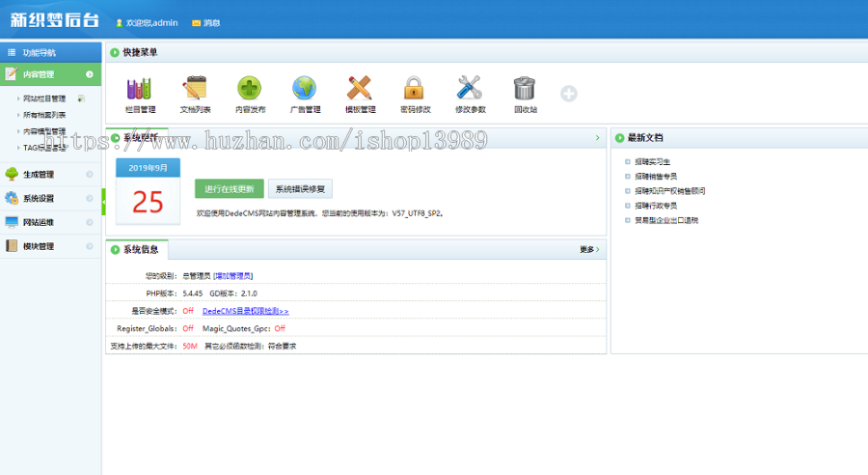
Task: Open the DedeCMS目录权限检测 link
Action: (x=245, y=312)
